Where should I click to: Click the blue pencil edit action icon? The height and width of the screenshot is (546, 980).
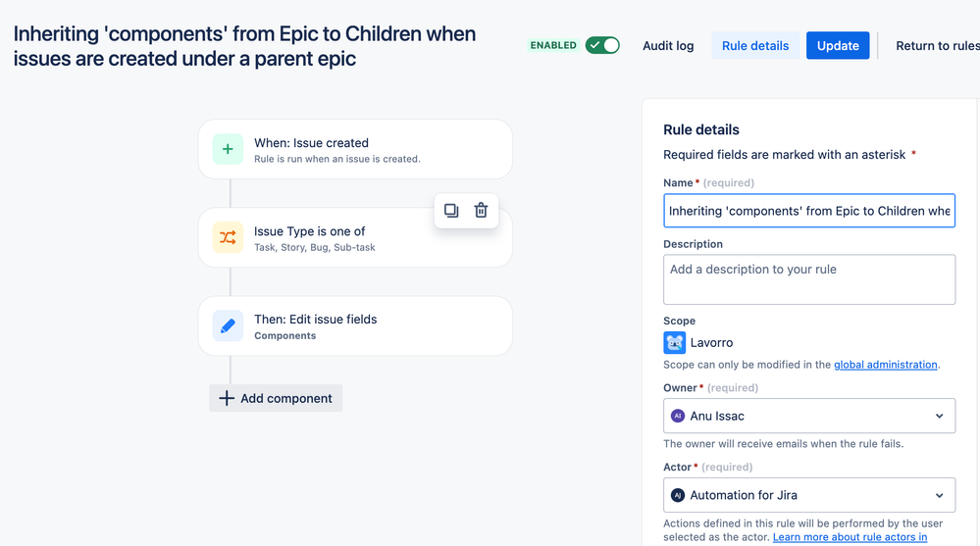pos(228,326)
